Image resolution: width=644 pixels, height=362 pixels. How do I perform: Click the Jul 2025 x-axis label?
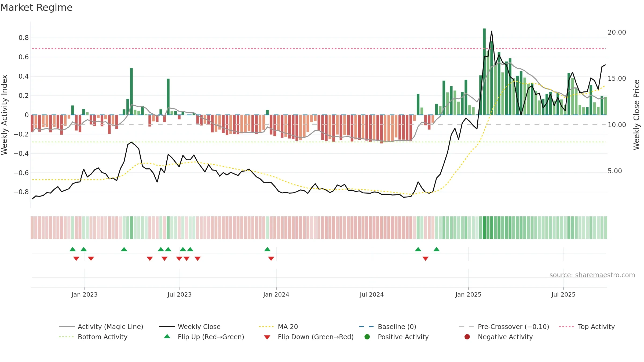click(563, 294)
